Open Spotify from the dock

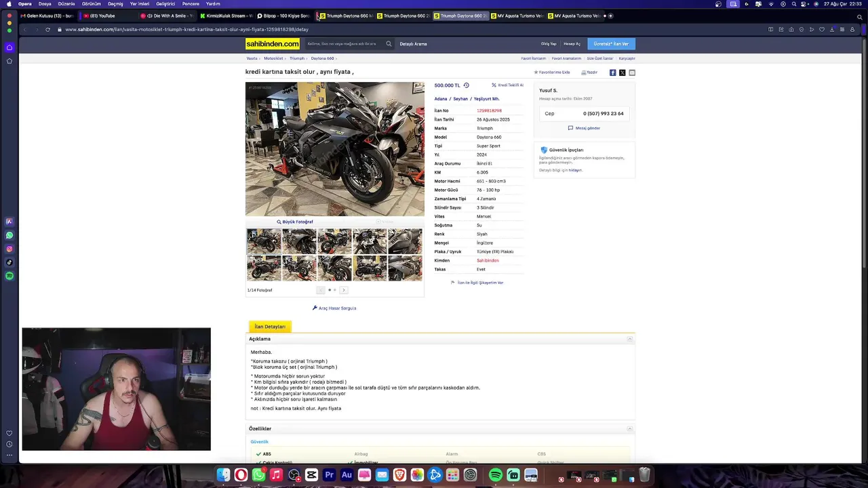(x=496, y=475)
